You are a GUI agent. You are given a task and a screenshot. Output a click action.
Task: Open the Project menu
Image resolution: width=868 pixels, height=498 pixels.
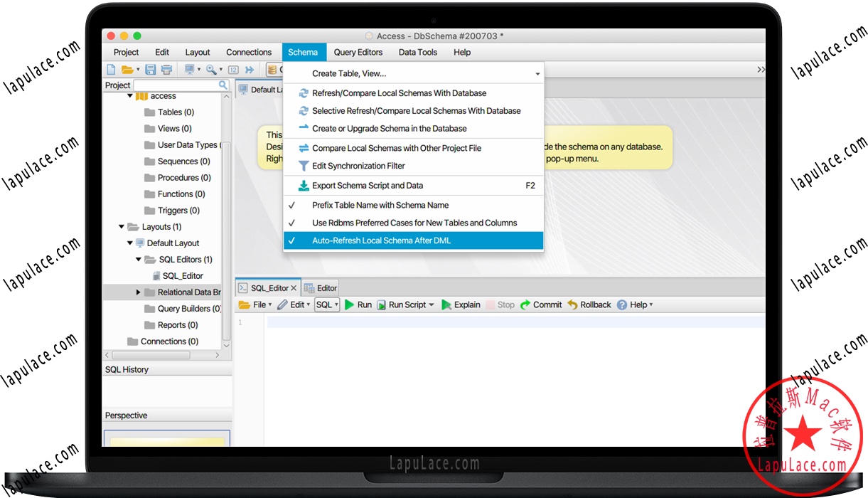click(126, 52)
